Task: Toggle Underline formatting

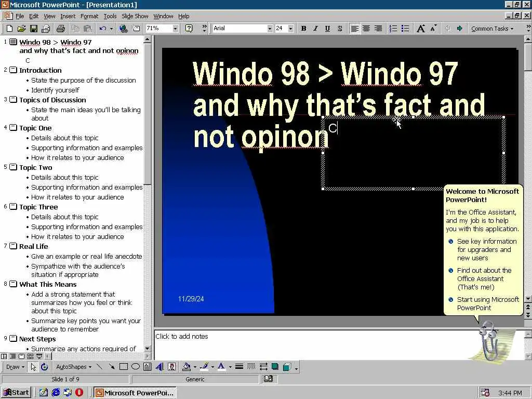Action: click(327, 29)
